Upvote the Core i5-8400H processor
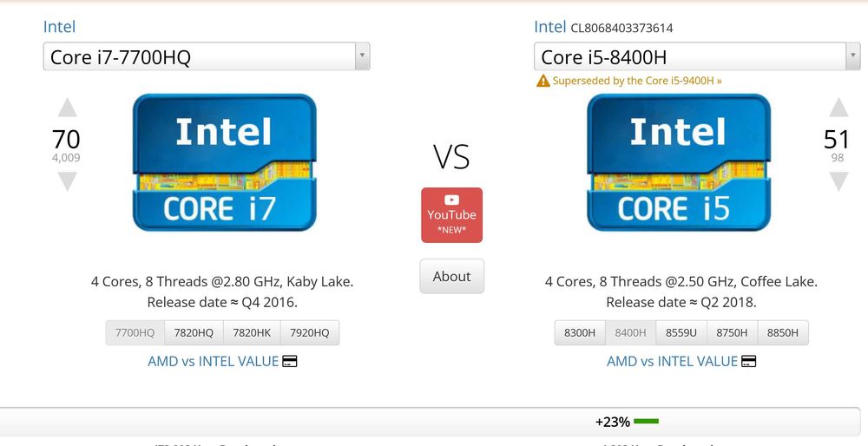868x446 pixels. 838,108
